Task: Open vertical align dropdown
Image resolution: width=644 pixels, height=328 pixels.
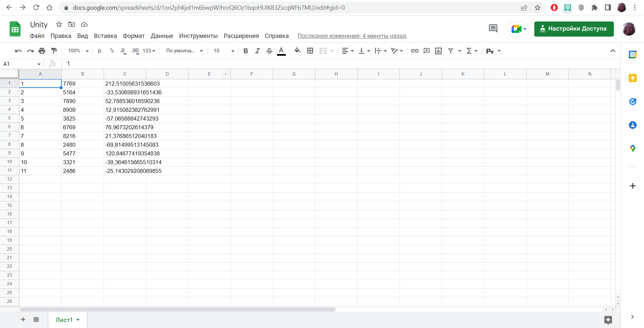Action: (364, 51)
